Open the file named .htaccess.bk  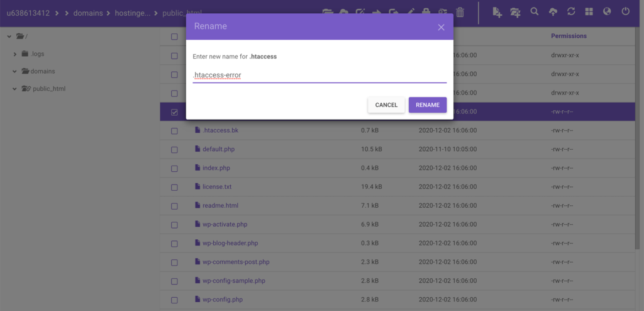[x=220, y=130]
